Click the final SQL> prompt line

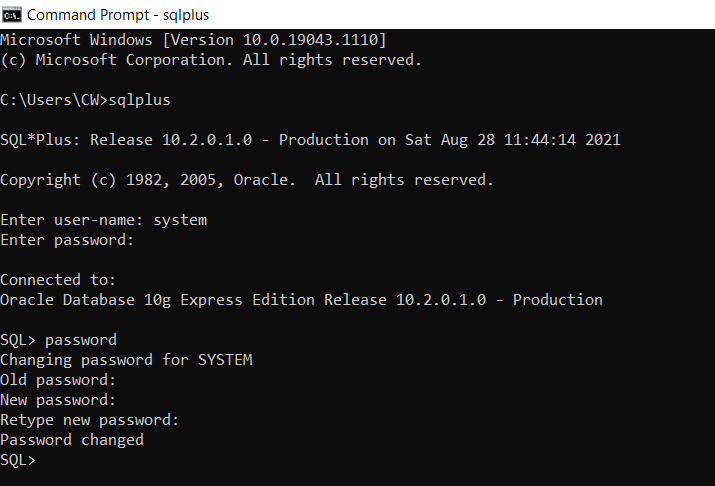point(18,460)
